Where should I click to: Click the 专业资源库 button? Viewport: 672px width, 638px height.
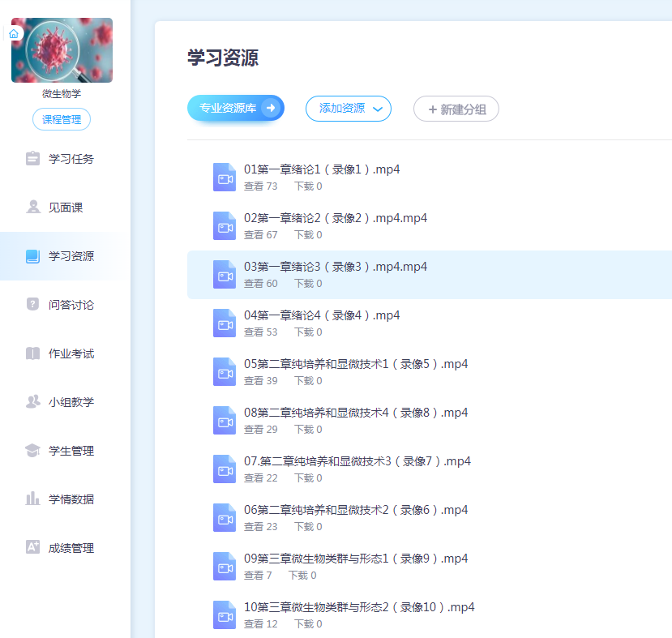(x=236, y=108)
